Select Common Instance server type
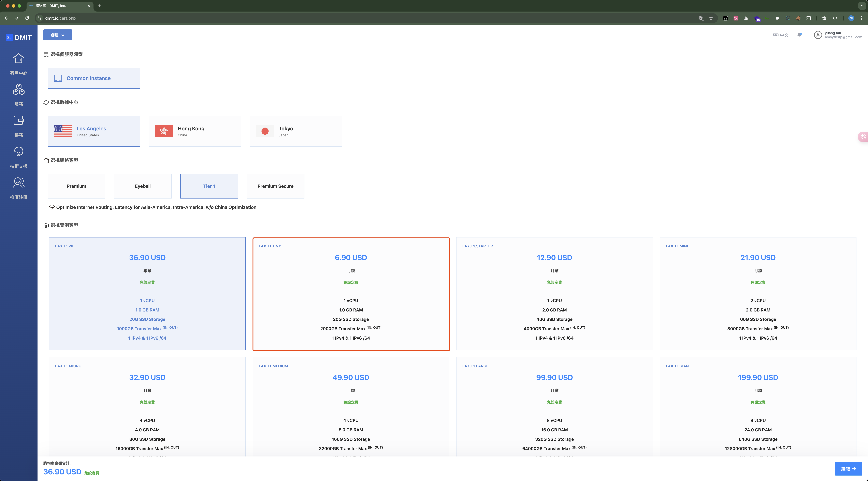 (x=94, y=78)
